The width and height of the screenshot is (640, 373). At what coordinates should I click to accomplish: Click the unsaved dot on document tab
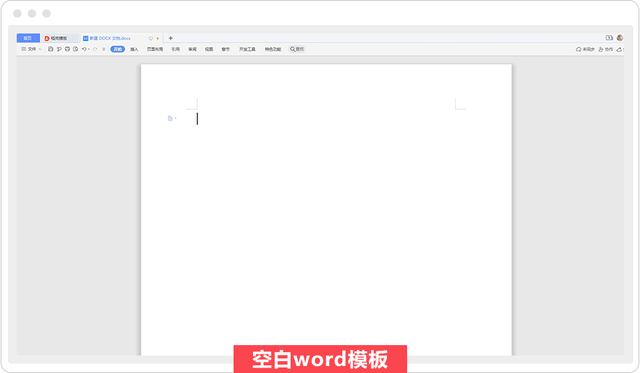(x=158, y=38)
